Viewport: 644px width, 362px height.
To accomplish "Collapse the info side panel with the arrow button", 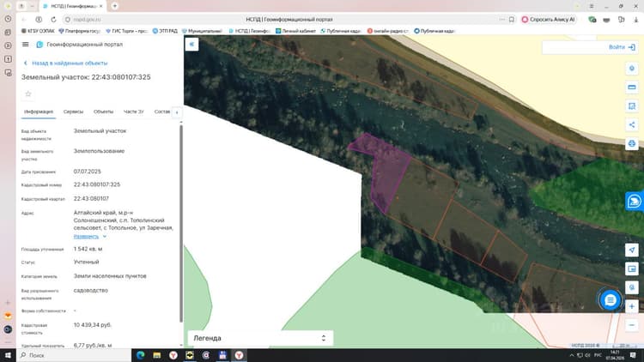I will 191,45.
